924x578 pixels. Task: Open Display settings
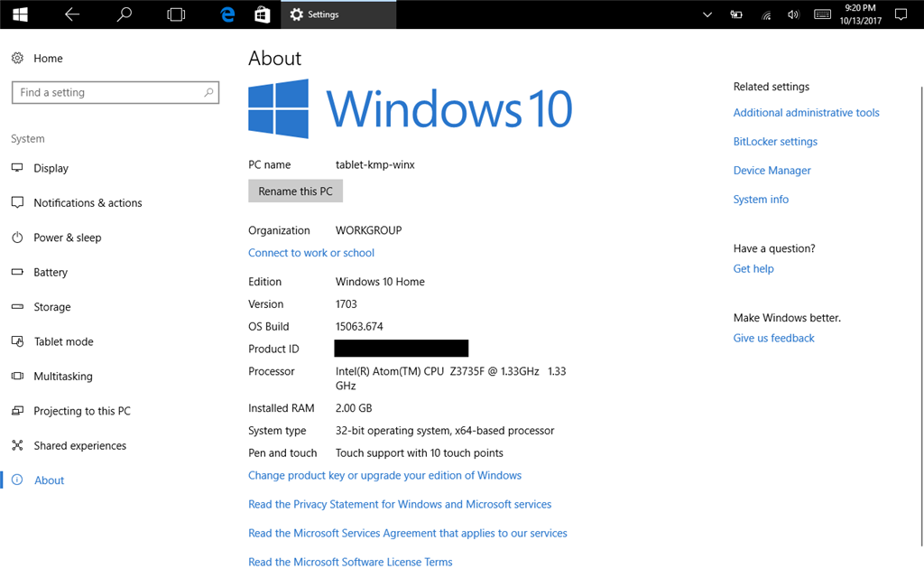pyautogui.click(x=51, y=168)
